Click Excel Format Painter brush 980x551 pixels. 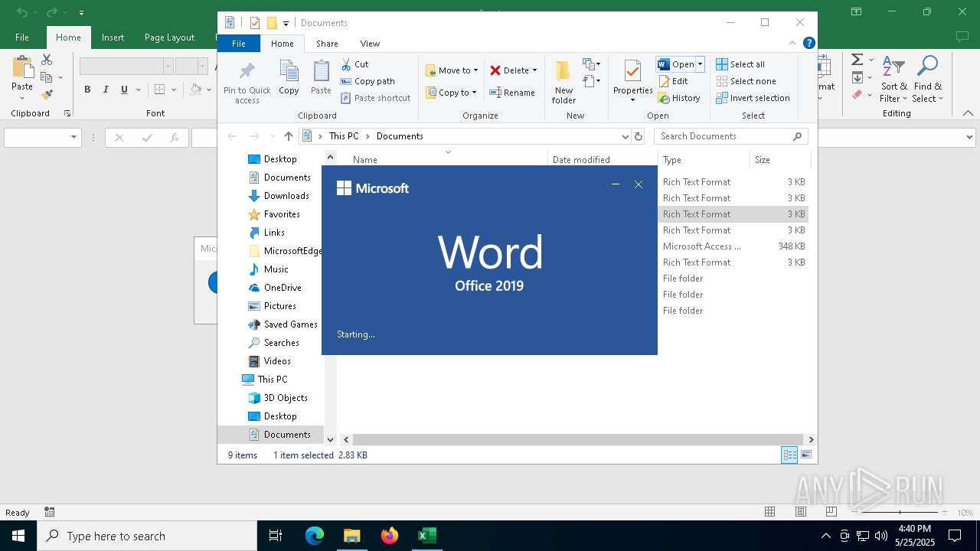coord(47,95)
